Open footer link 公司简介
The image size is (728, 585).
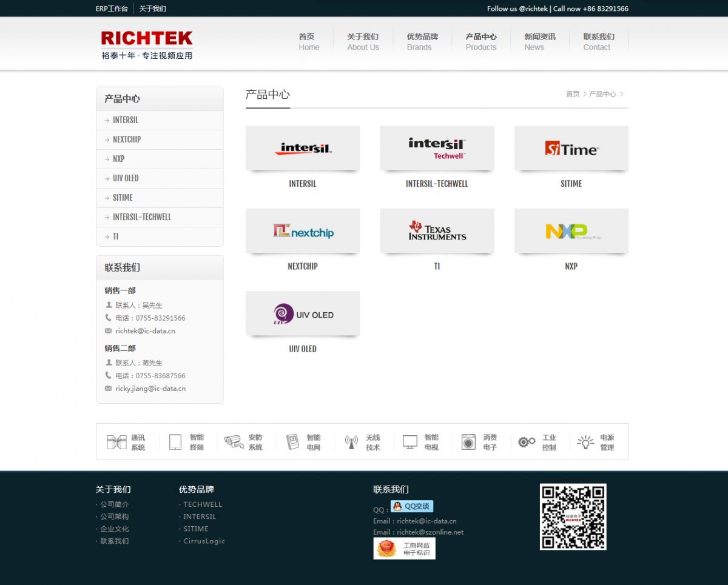pos(115,504)
